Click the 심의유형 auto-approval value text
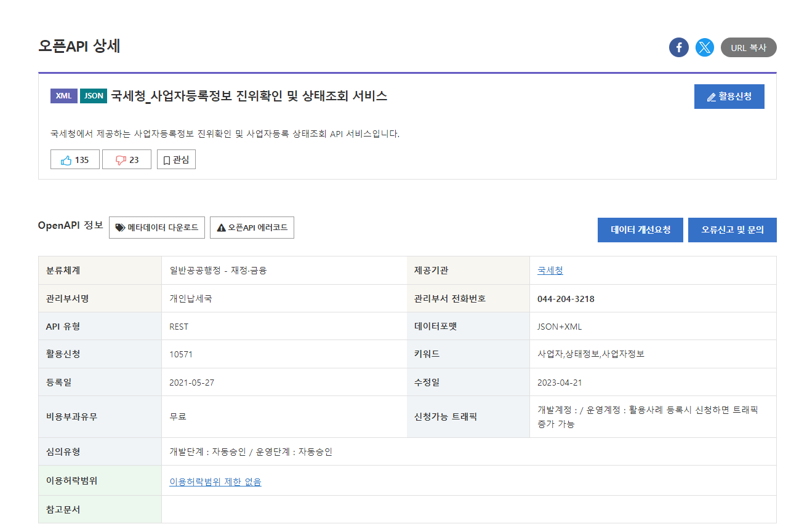Screen dimensions: 807x532 [x=251, y=452]
